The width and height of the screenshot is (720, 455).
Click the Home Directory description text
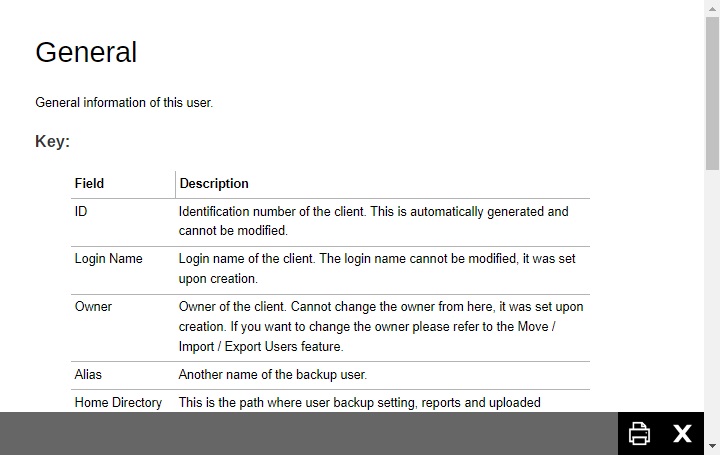point(359,402)
